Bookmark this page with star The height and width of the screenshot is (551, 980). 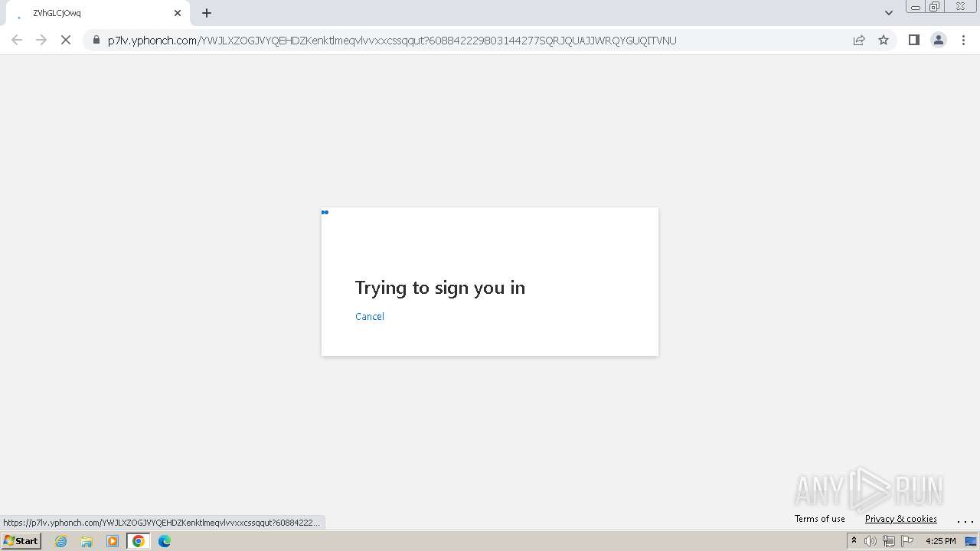click(884, 41)
